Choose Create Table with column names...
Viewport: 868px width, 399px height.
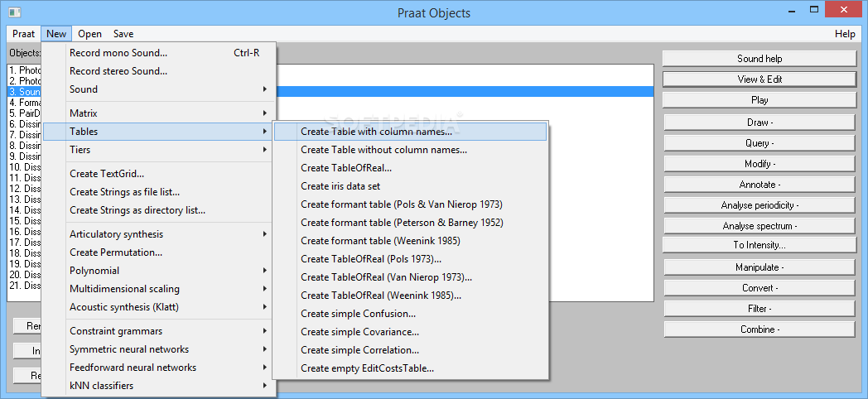tap(410, 132)
